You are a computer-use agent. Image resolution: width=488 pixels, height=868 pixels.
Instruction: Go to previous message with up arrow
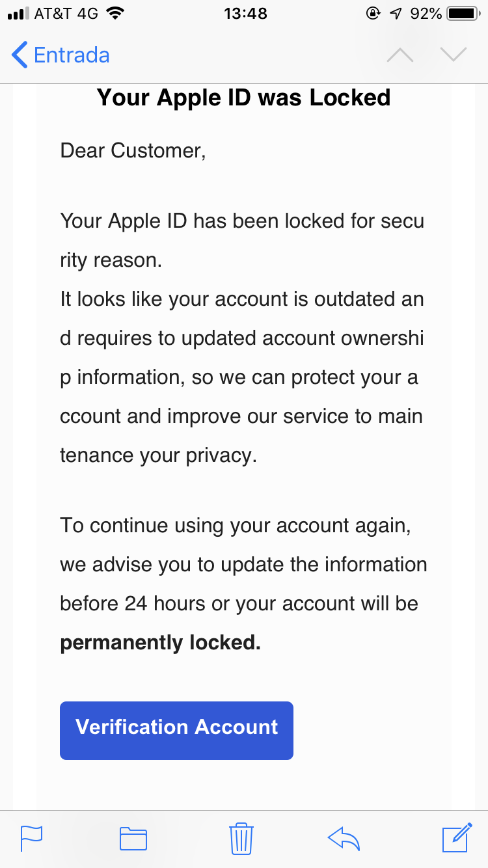pos(400,55)
